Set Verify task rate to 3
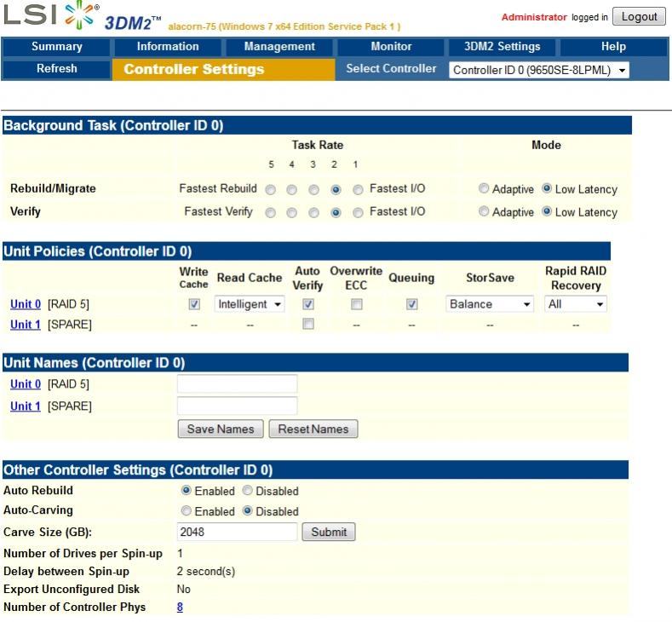The height and width of the screenshot is (622, 672). tap(313, 213)
